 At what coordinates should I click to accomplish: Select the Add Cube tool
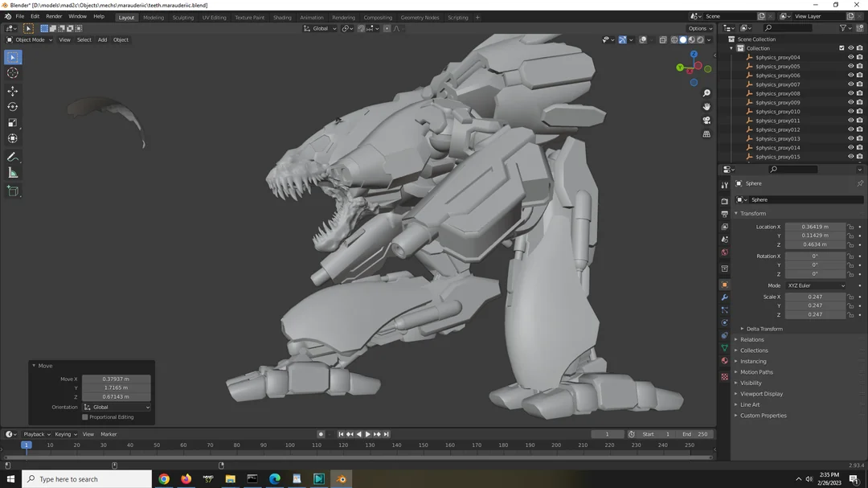point(13,191)
